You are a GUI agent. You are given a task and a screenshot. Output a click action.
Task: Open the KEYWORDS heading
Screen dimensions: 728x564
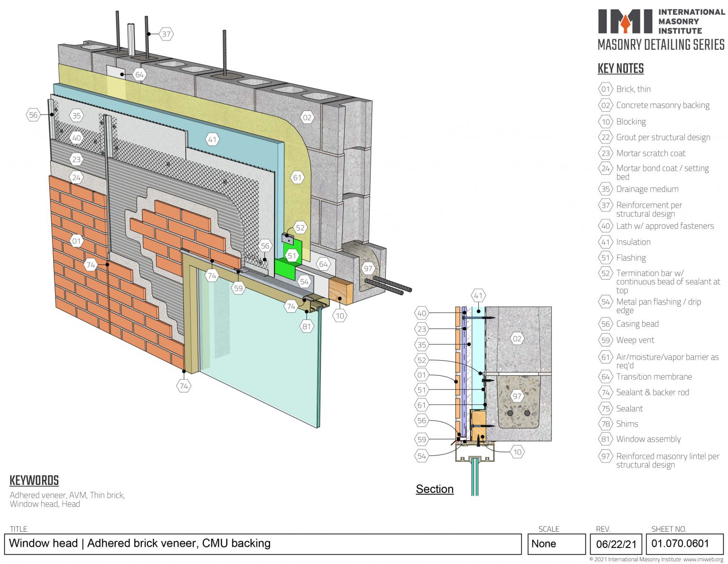[x=34, y=481]
